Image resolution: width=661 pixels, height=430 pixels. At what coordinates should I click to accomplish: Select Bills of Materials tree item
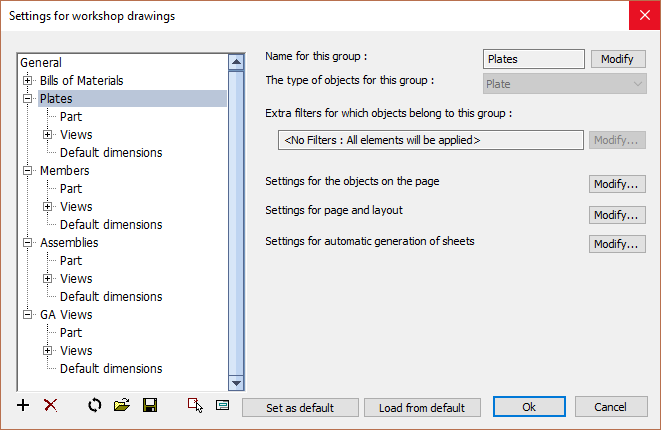81,81
